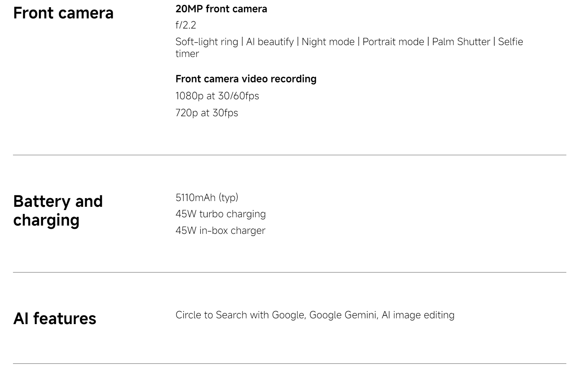The image size is (588, 375).
Task: Click the 45W in-box charger line
Action: click(x=220, y=231)
